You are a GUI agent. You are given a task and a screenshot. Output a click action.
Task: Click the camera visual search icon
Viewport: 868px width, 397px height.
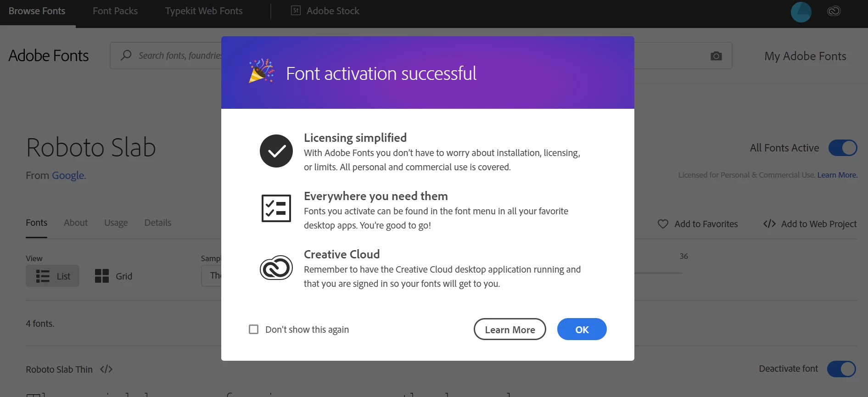pyautogui.click(x=716, y=56)
